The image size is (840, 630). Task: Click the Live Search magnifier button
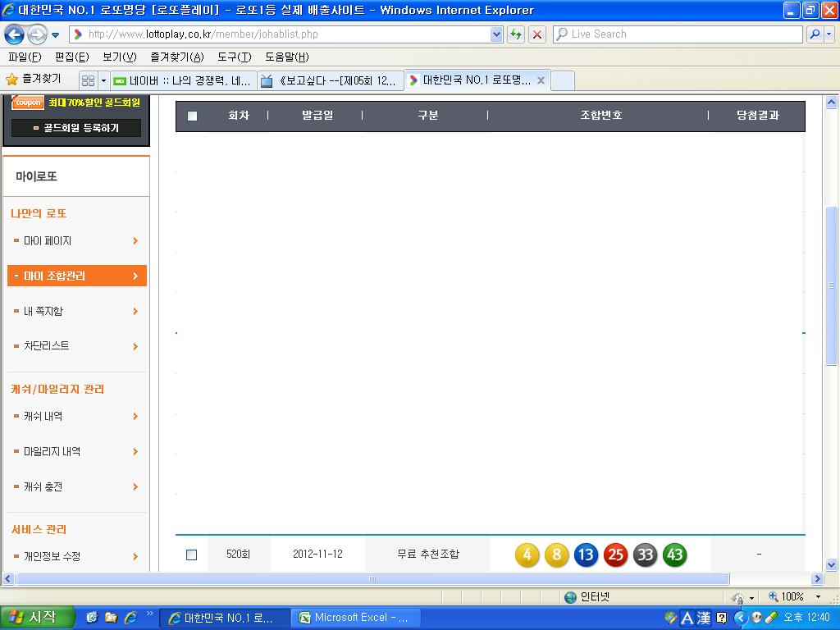click(815, 34)
